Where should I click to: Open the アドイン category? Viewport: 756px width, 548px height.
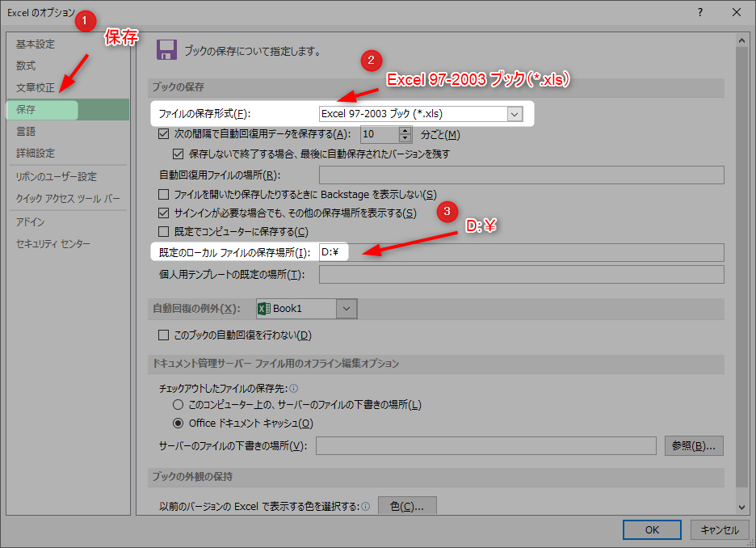pos(30,222)
